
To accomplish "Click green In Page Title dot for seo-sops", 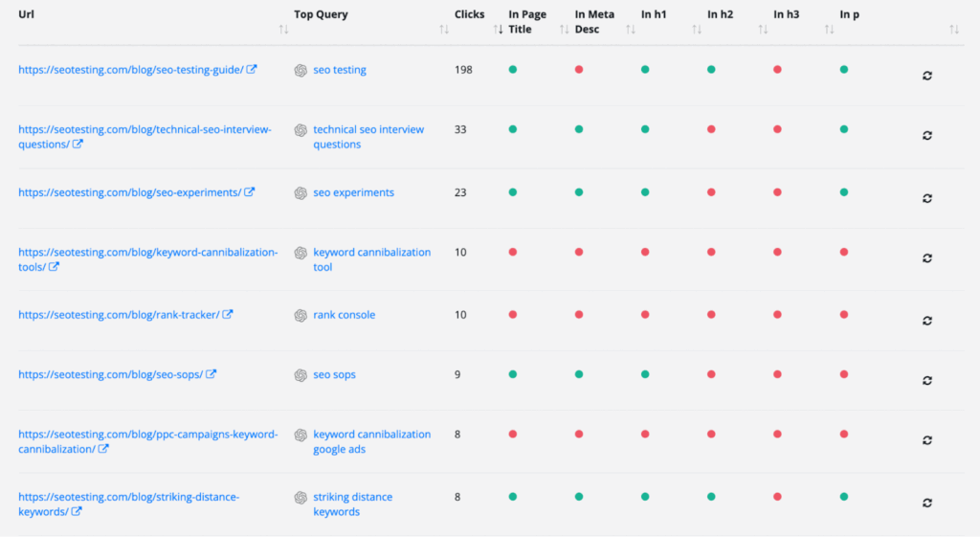I will click(x=513, y=374).
